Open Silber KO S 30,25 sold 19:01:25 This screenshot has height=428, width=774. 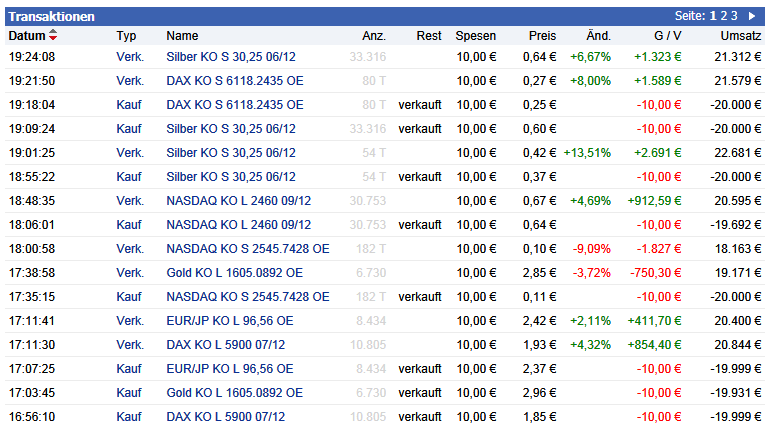point(231,153)
